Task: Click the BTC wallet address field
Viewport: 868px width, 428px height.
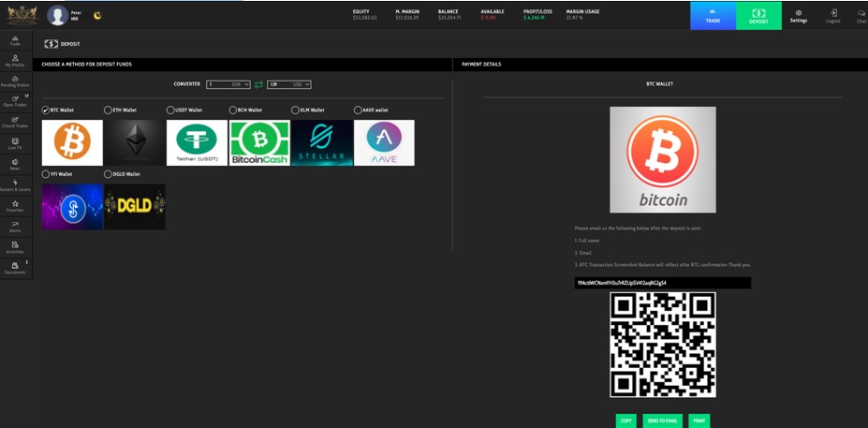Action: 663,283
